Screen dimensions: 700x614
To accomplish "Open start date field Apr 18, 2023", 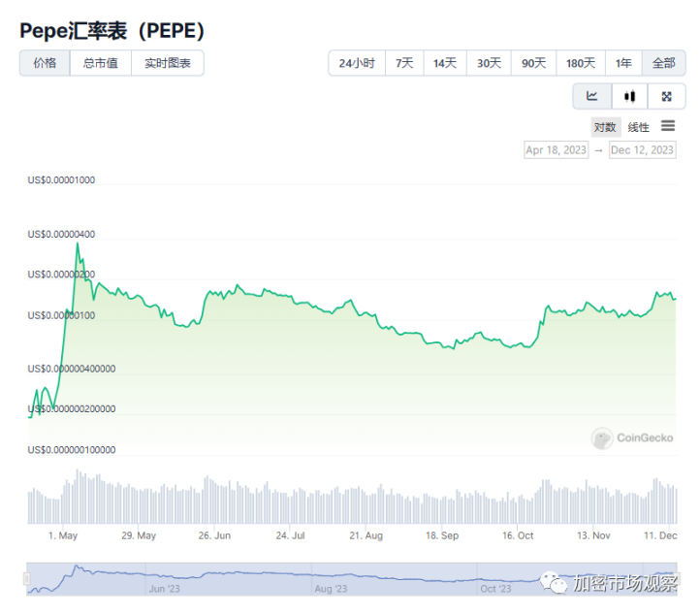I will (556, 150).
